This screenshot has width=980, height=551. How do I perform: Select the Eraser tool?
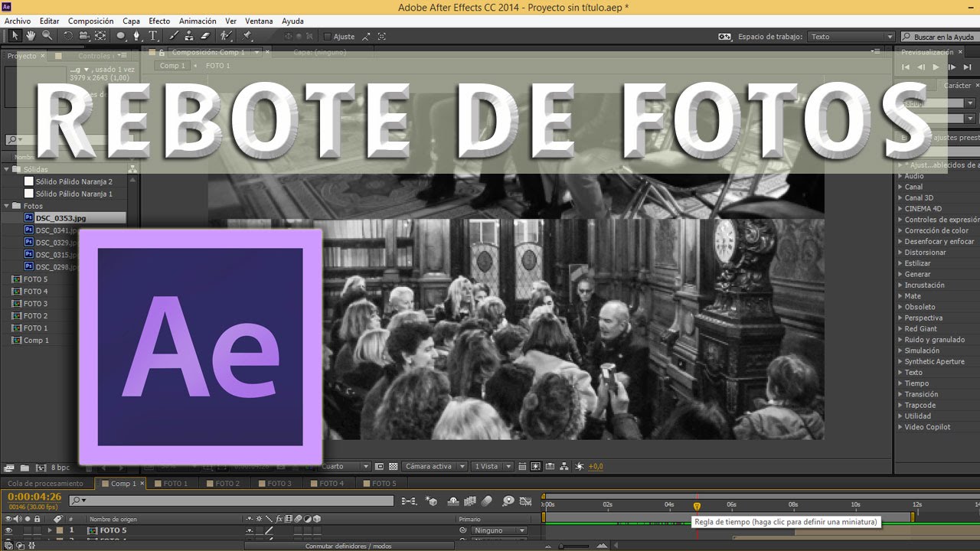coord(205,36)
